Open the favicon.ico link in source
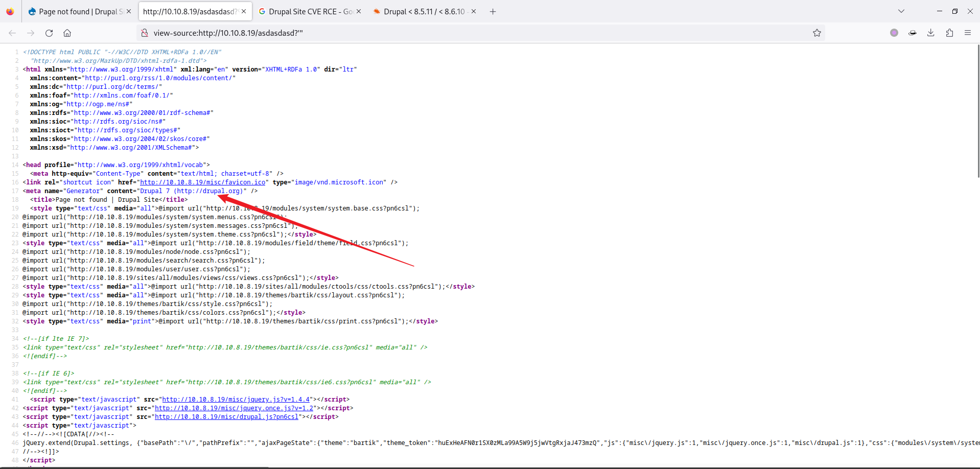980x469 pixels. [203, 182]
